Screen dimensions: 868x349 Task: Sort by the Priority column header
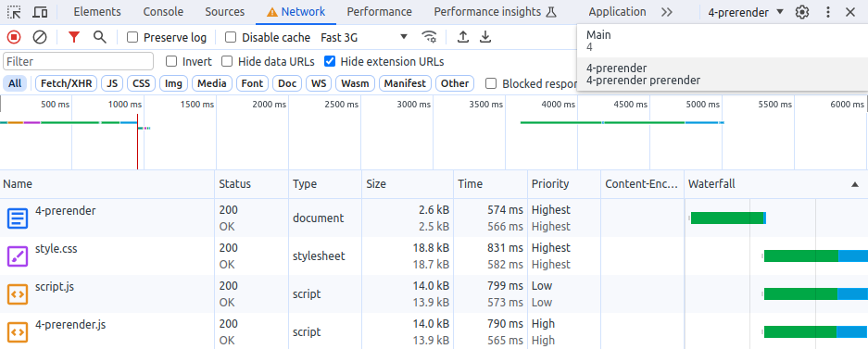pyautogui.click(x=564, y=184)
